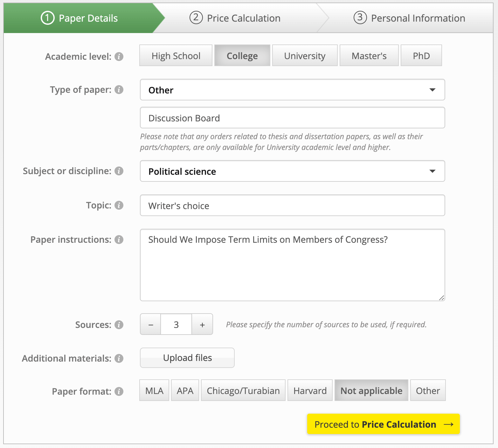Viewport: 498px width, 448px height.
Task: Click into the Topic text field
Action: point(292,206)
